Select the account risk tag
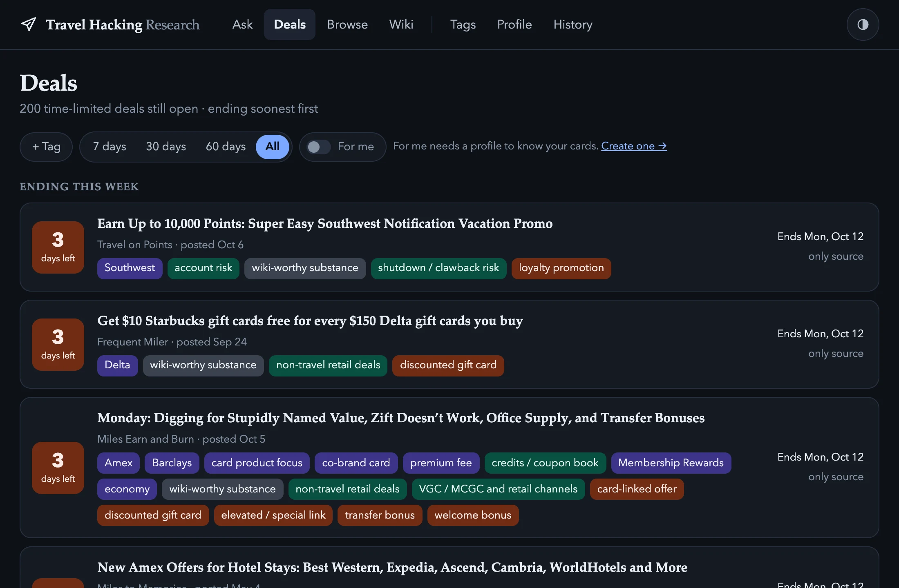Viewport: 899px width, 588px height. coord(203,268)
